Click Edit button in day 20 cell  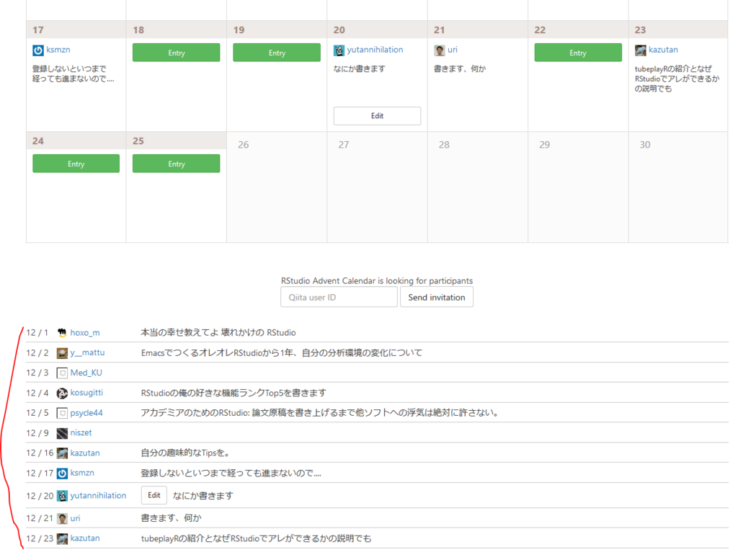(377, 116)
